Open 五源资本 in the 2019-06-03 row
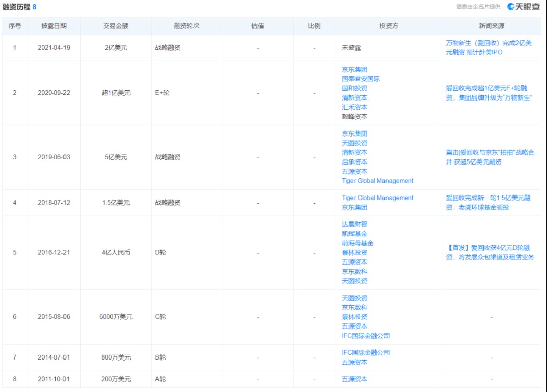547x392 pixels. pos(355,171)
